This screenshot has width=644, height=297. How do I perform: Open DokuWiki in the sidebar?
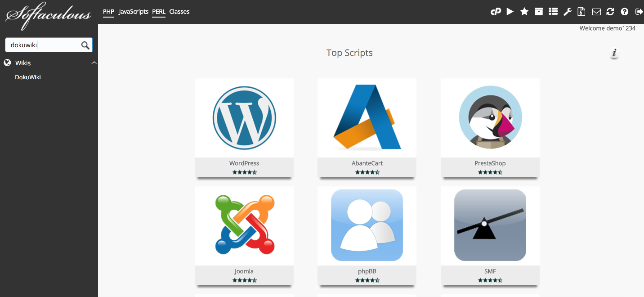tap(28, 77)
